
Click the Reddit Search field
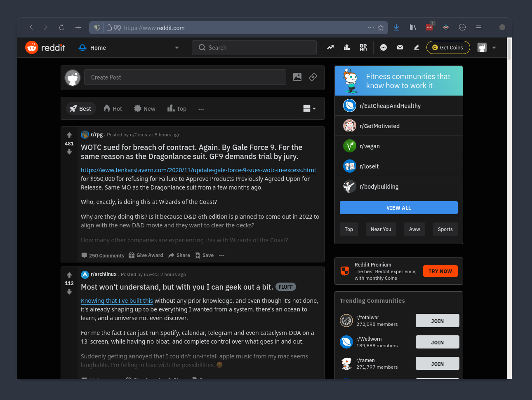254,47
